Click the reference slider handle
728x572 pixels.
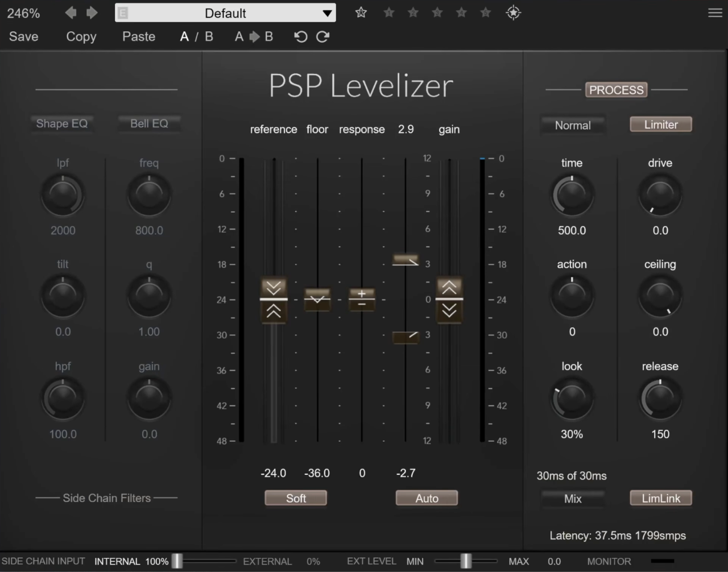point(274,299)
